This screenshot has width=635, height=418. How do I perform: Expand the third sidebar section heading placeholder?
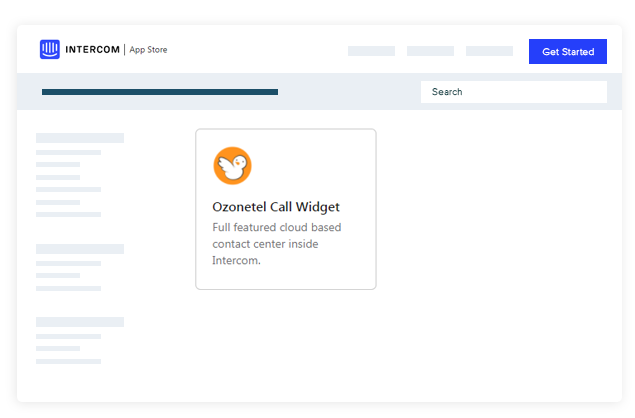pos(80,322)
